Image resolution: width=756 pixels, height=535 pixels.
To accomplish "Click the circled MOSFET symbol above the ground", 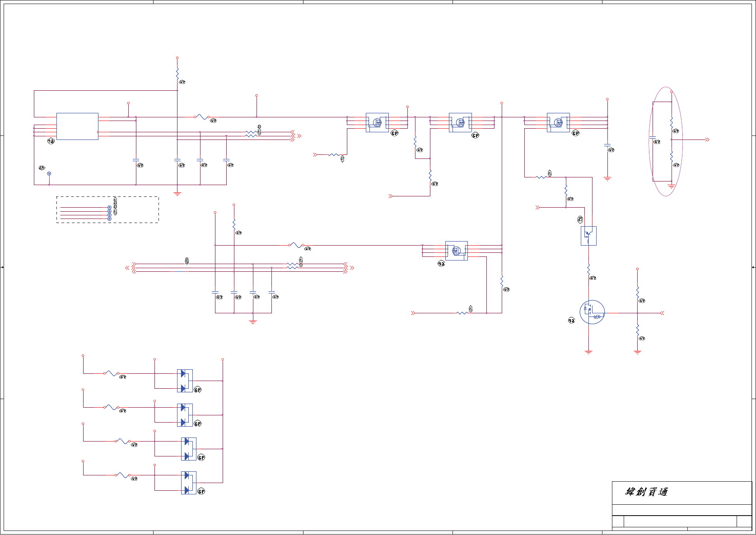I will 592,312.
